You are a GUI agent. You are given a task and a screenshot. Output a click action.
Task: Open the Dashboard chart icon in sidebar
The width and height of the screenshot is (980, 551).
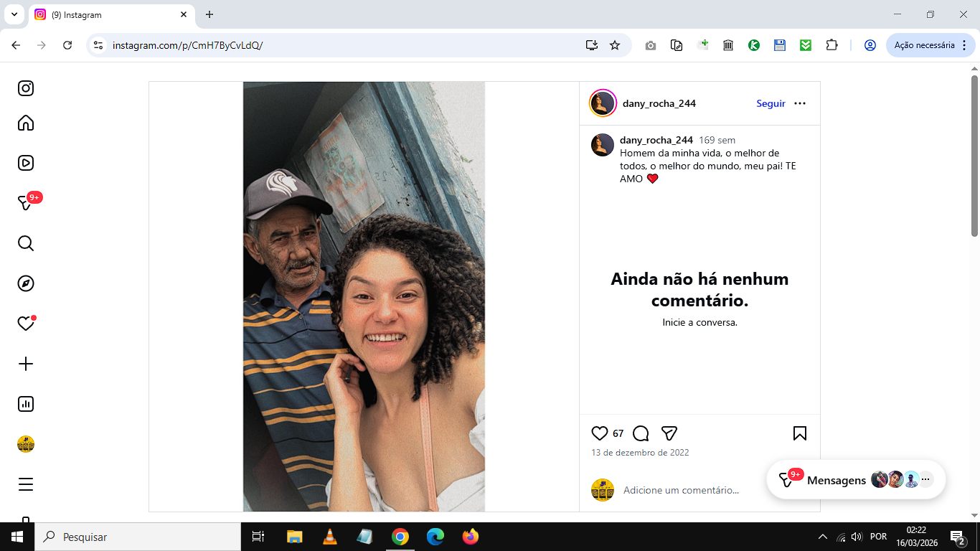coord(26,404)
